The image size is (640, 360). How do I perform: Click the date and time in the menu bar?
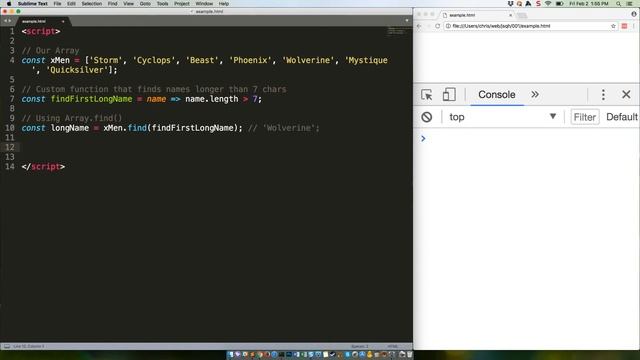tap(589, 4)
